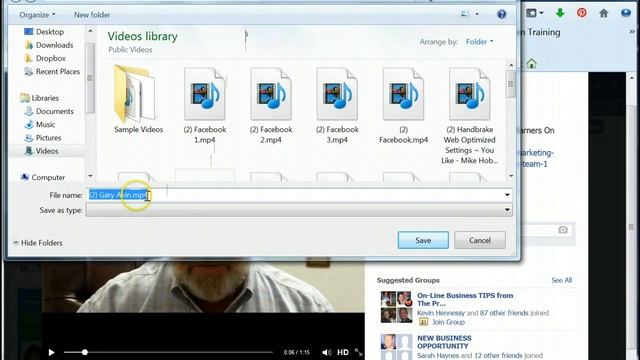This screenshot has height=360, width=640.
Task: Enter fullscreen on video player
Action: pyautogui.click(x=358, y=352)
